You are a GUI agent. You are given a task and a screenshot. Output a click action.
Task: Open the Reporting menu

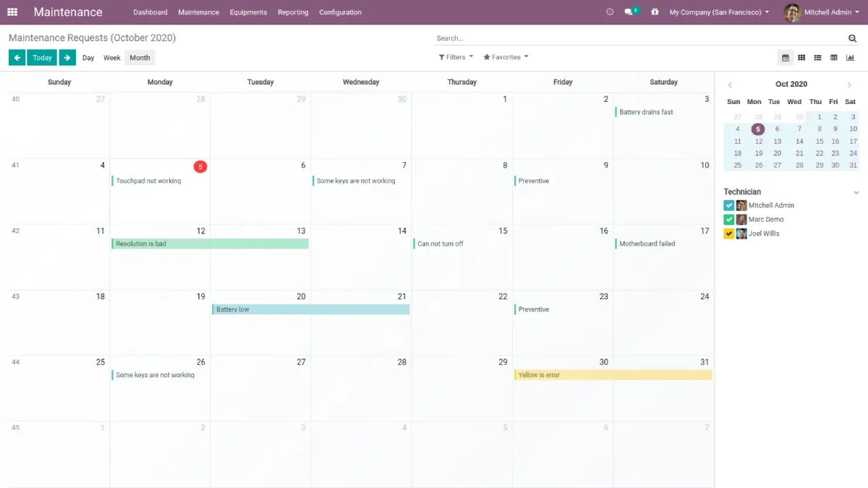(x=293, y=12)
